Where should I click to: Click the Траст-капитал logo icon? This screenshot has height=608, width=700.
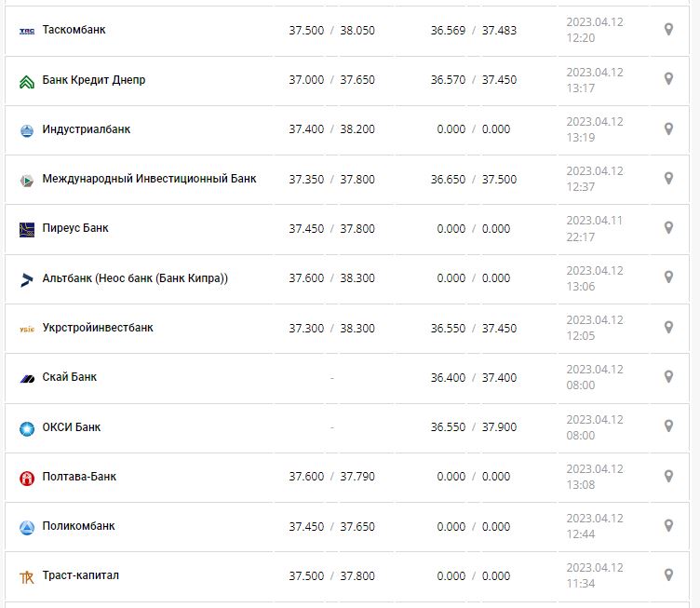pos(26,576)
